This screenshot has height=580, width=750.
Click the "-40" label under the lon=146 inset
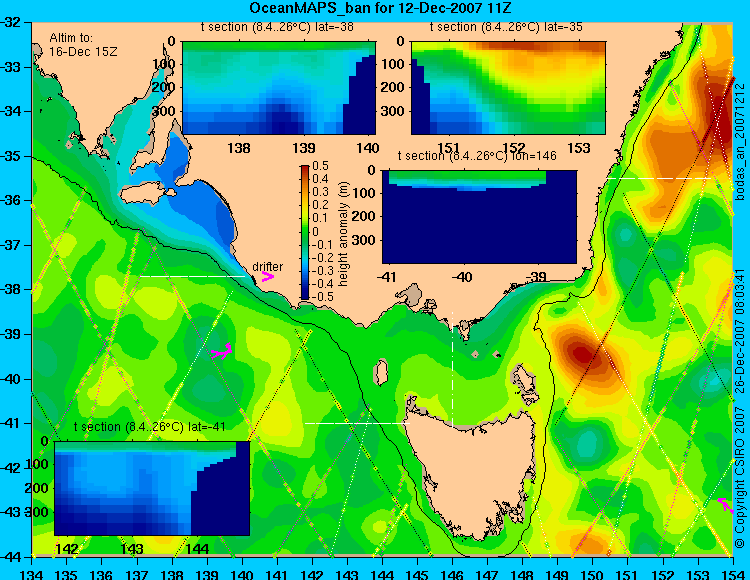(x=462, y=277)
